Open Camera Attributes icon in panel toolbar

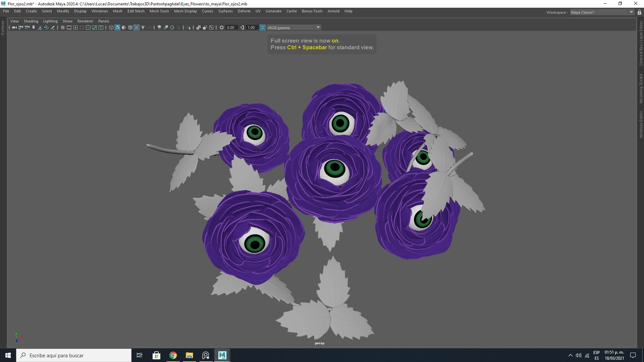pos(27,27)
